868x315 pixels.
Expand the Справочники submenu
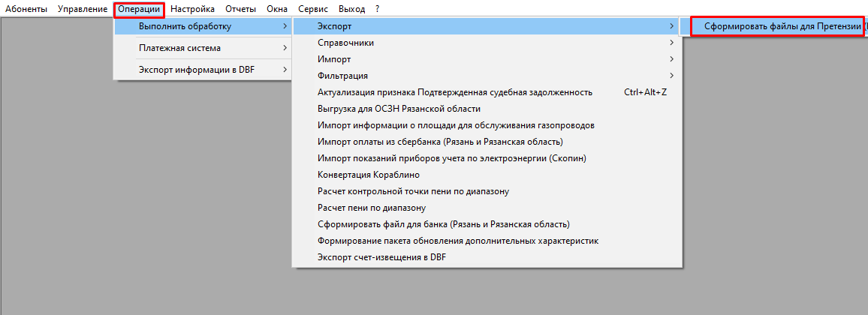tap(345, 43)
